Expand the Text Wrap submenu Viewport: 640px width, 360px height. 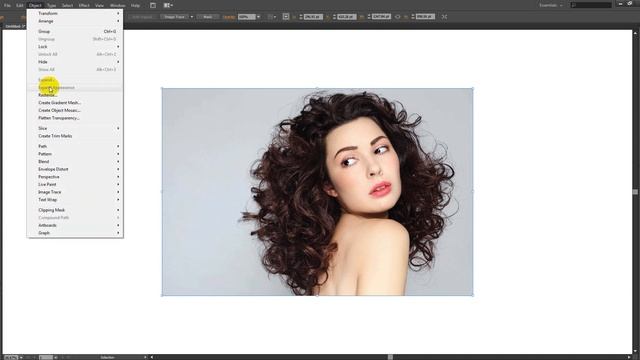[x=75, y=200]
